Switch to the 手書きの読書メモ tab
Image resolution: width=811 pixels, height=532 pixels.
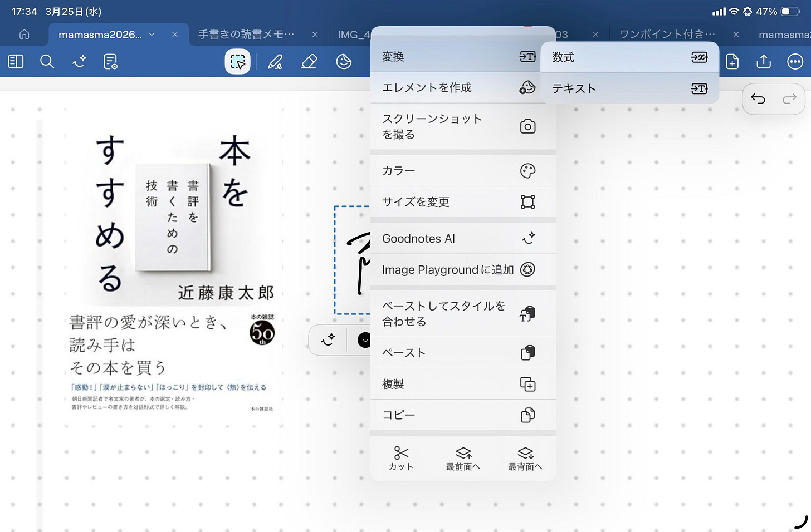245,35
